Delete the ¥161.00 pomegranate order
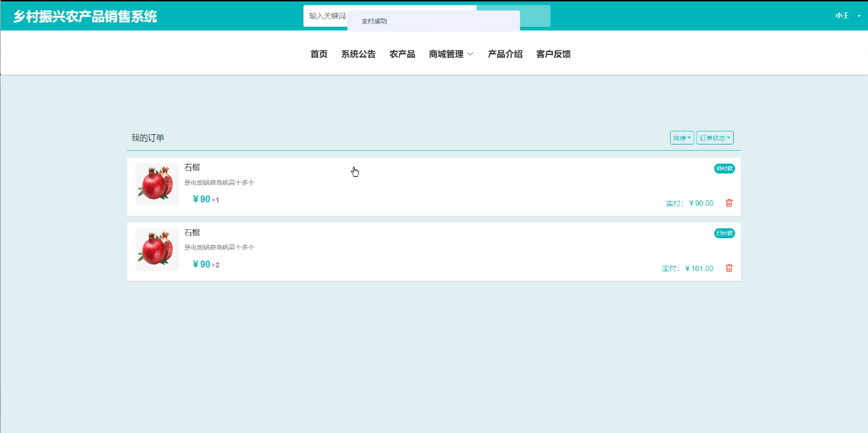 729,268
